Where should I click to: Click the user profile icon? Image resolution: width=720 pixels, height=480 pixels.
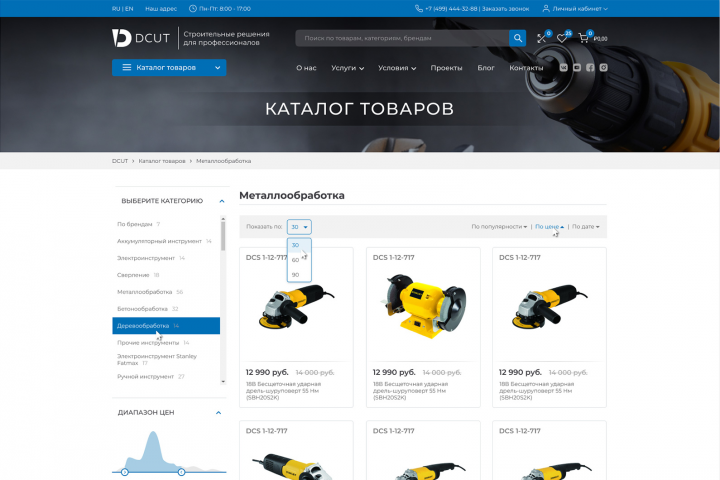point(546,8)
